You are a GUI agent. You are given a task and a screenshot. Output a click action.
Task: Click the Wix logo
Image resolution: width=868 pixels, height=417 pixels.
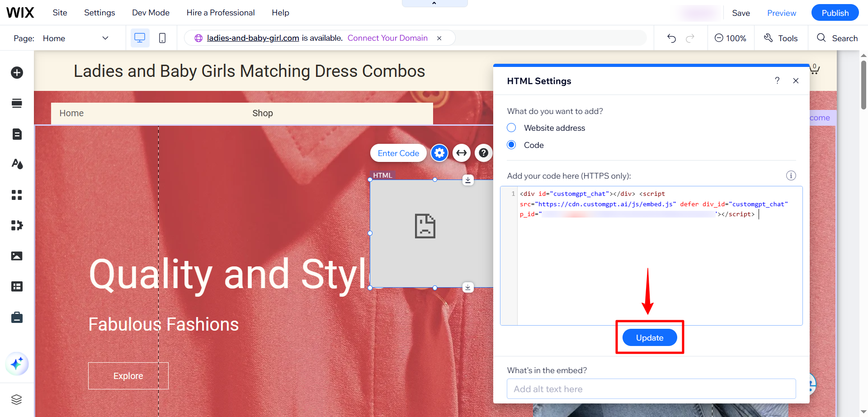pos(20,13)
